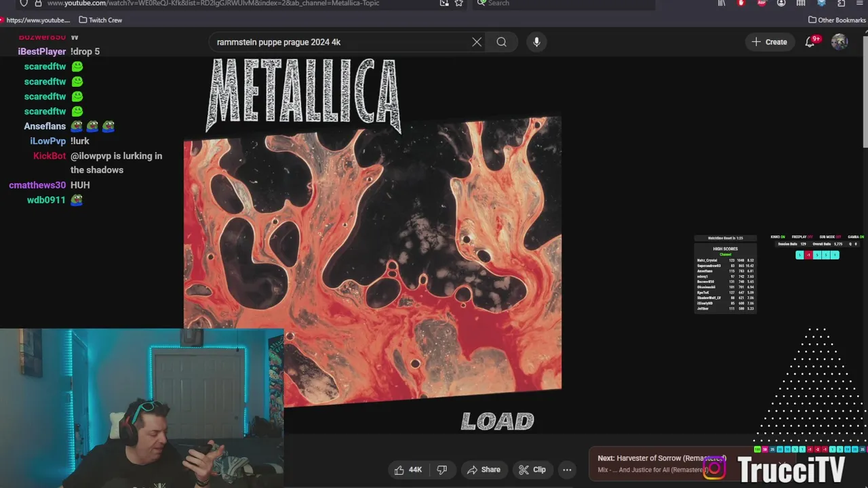Open the Firefox account icon
The width and height of the screenshot is (868, 488).
781,3
